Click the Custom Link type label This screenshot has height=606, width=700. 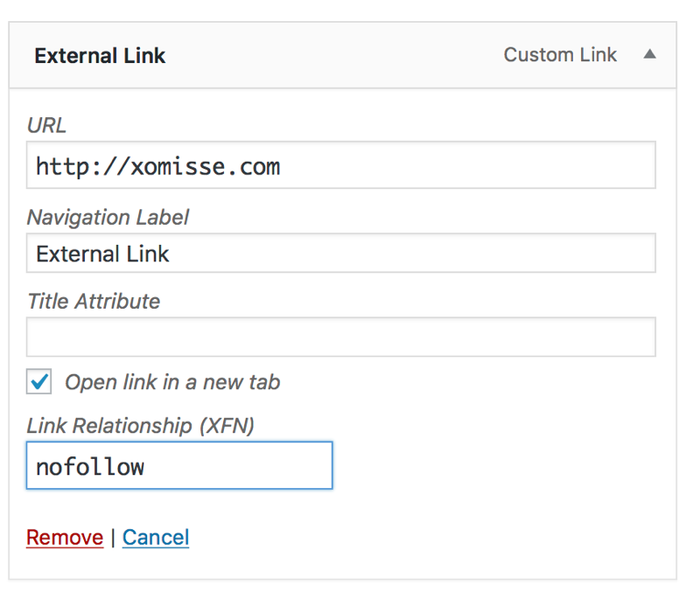tap(560, 54)
